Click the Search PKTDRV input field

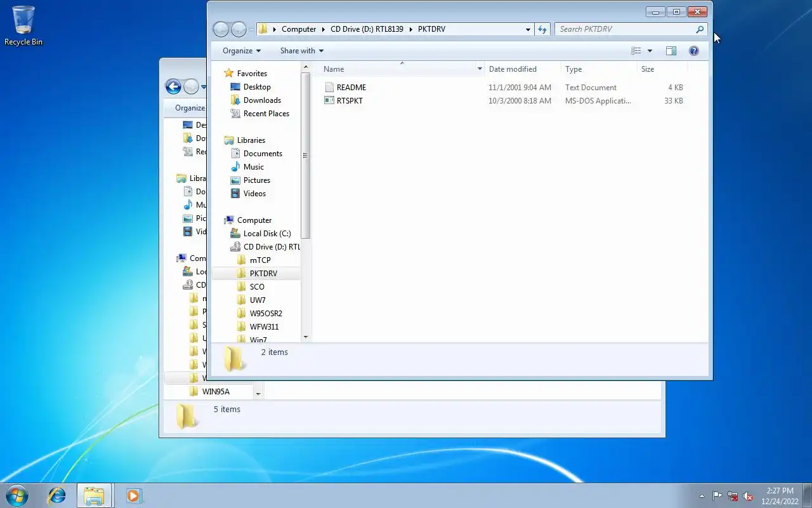point(625,29)
